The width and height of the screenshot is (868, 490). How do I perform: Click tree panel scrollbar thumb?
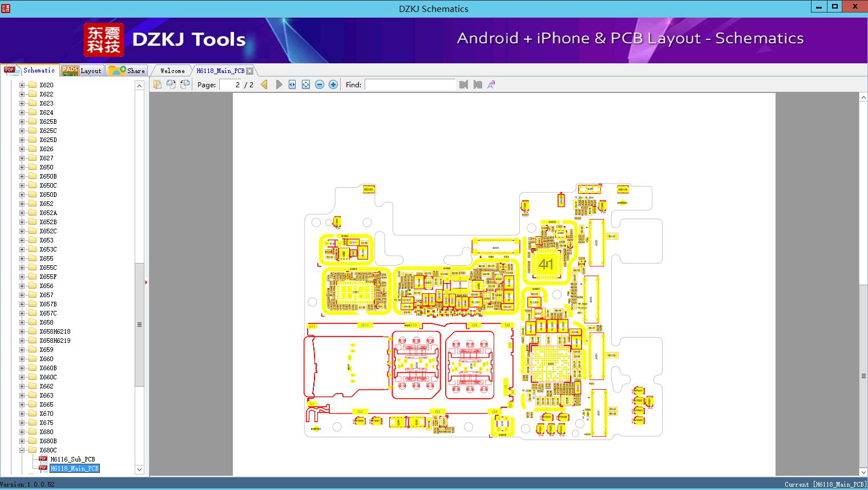point(139,325)
